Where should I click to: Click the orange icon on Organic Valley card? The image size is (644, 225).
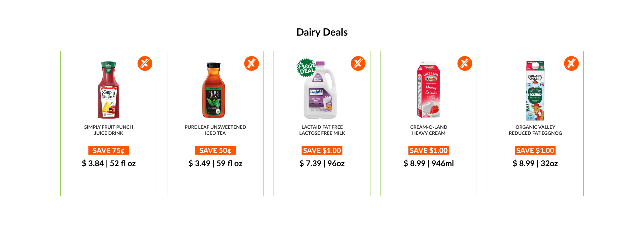coord(572,63)
